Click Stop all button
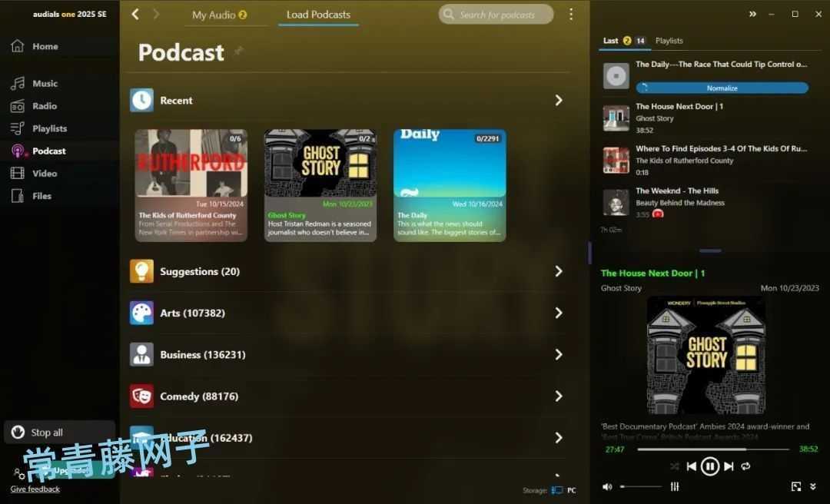 tap(59, 433)
